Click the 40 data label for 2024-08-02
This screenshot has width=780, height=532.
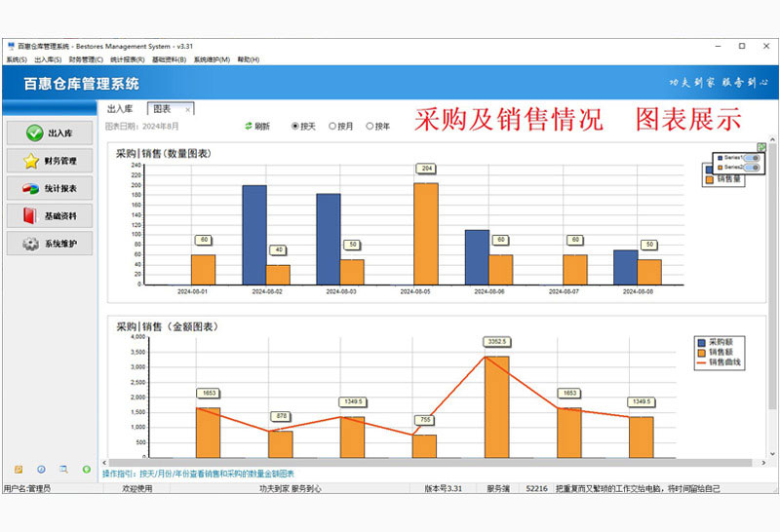point(278,249)
